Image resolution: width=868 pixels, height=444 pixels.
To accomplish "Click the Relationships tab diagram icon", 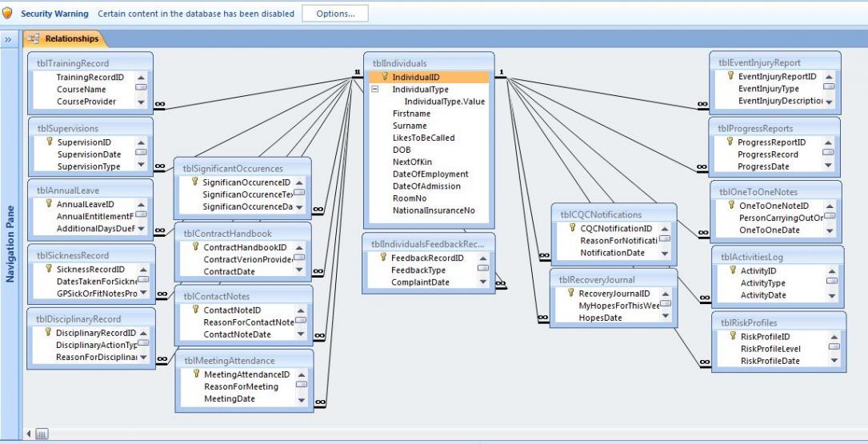I will pos(34,38).
